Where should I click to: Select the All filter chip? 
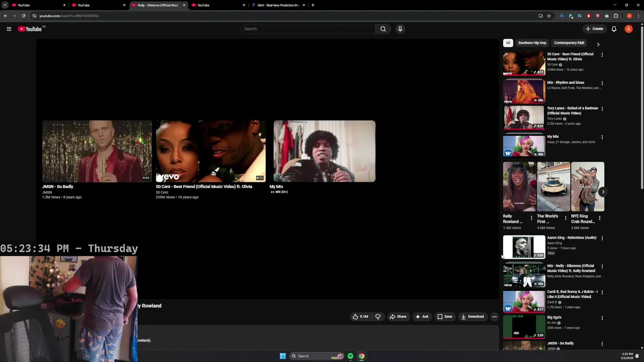tap(508, 43)
